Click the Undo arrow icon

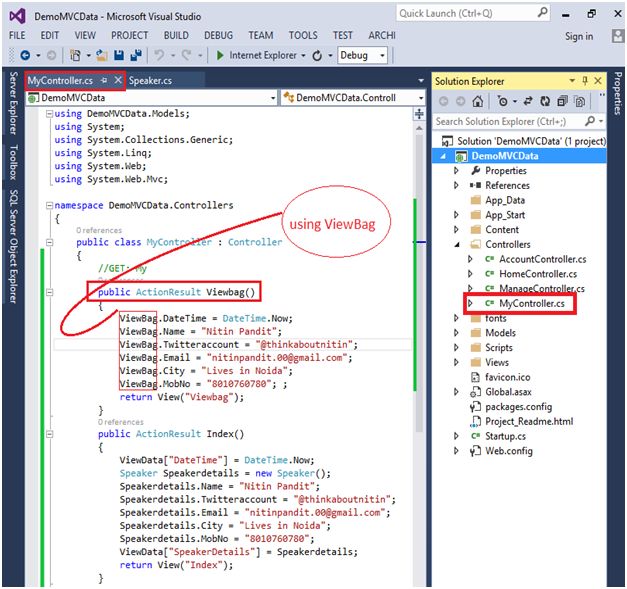click(x=159, y=55)
